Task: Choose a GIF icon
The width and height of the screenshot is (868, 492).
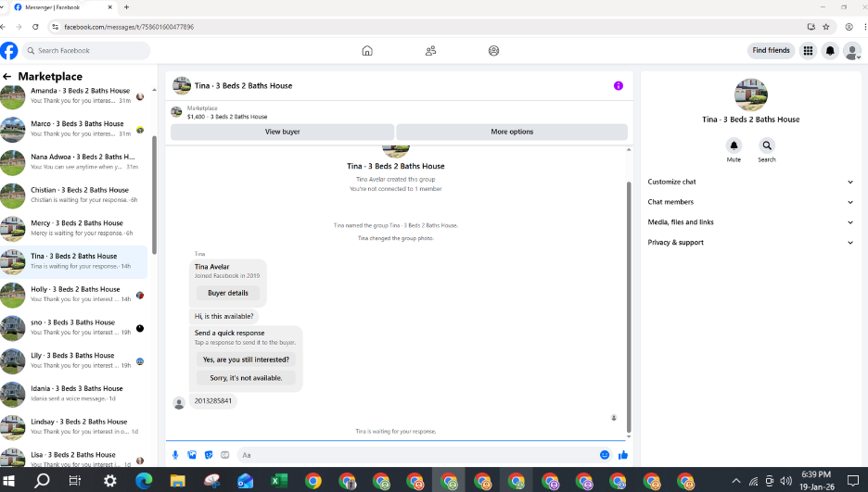Action: (224, 455)
